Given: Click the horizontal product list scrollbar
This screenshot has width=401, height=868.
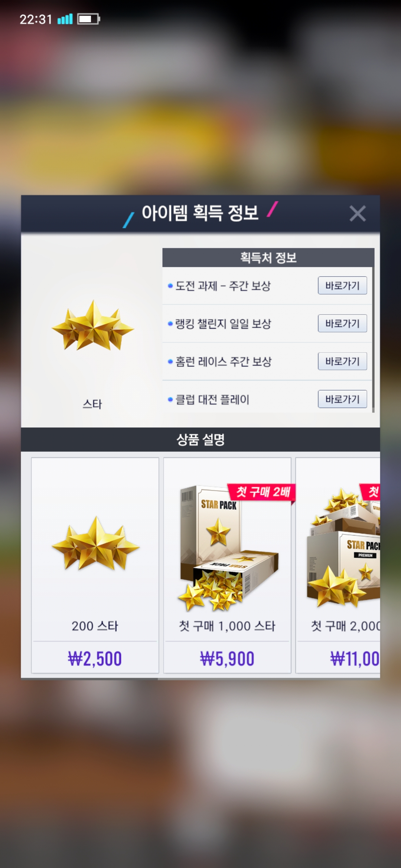Looking at the screenshot, I should point(89,679).
